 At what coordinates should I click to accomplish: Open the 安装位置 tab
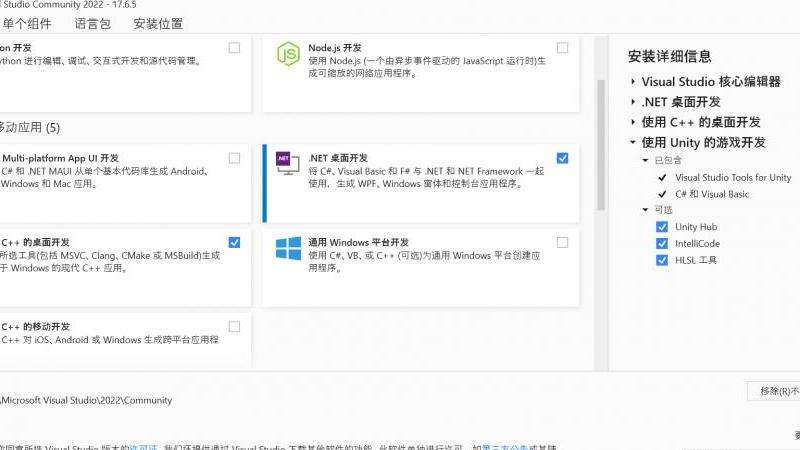pos(158,23)
